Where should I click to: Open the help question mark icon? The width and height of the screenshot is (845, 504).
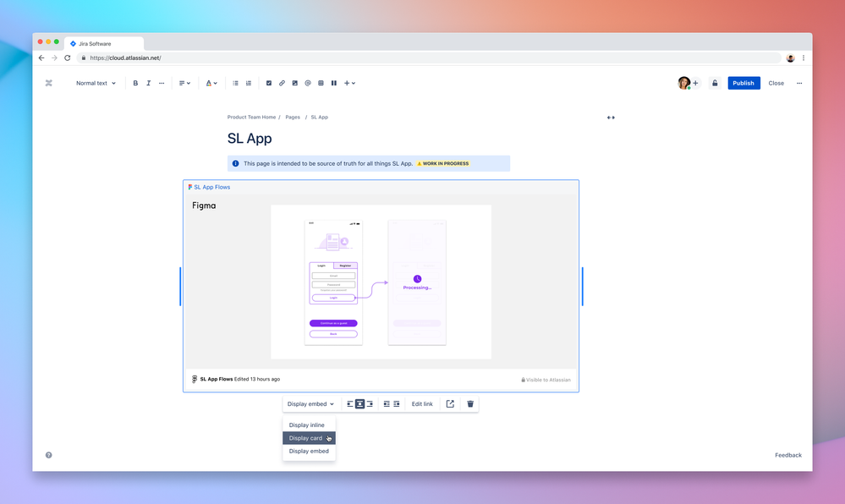point(48,455)
